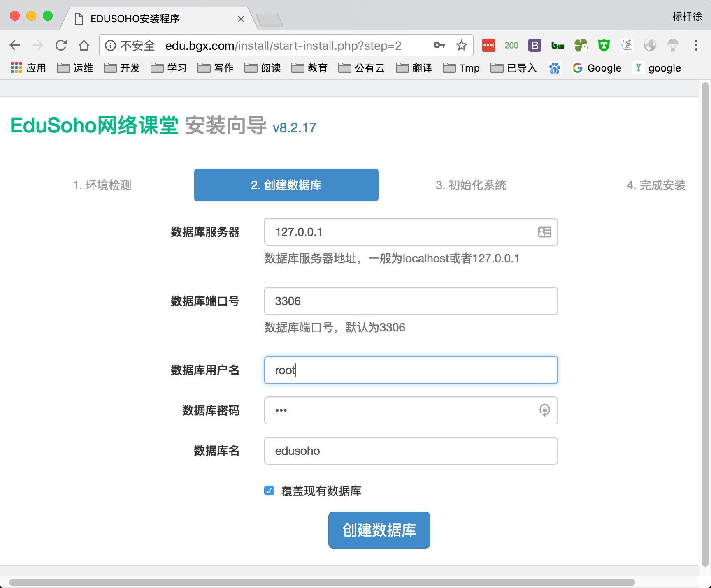Click the 覆盖现有数据库 label text

tap(321, 491)
